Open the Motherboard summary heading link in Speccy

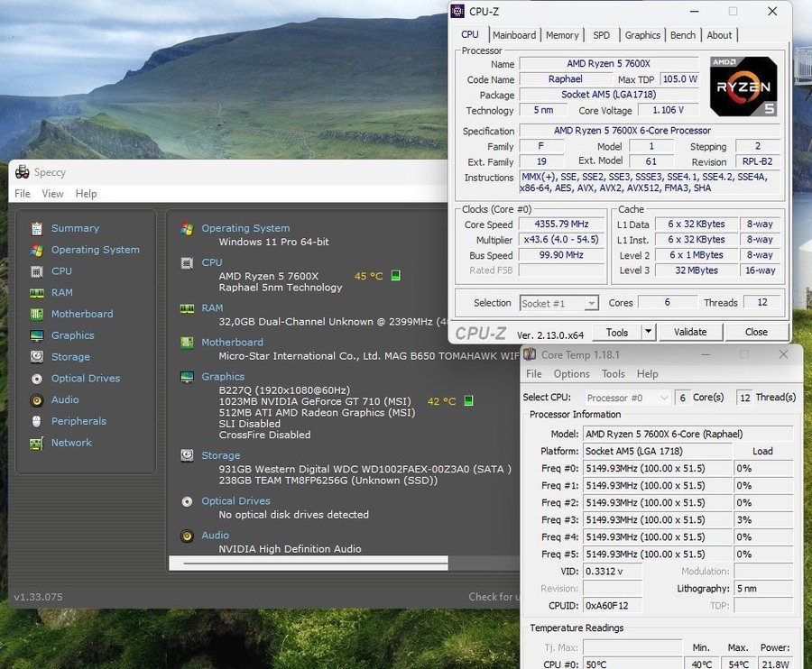[232, 343]
